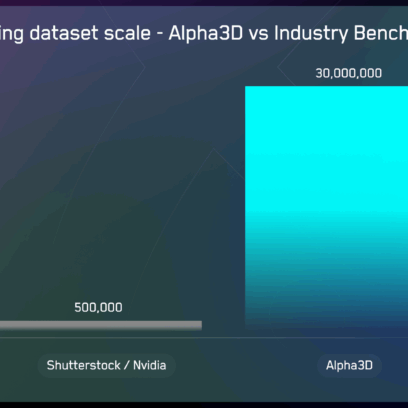Select the thin gray Shutterstock bar
Viewport: 408px width, 408px height.
click(101, 325)
